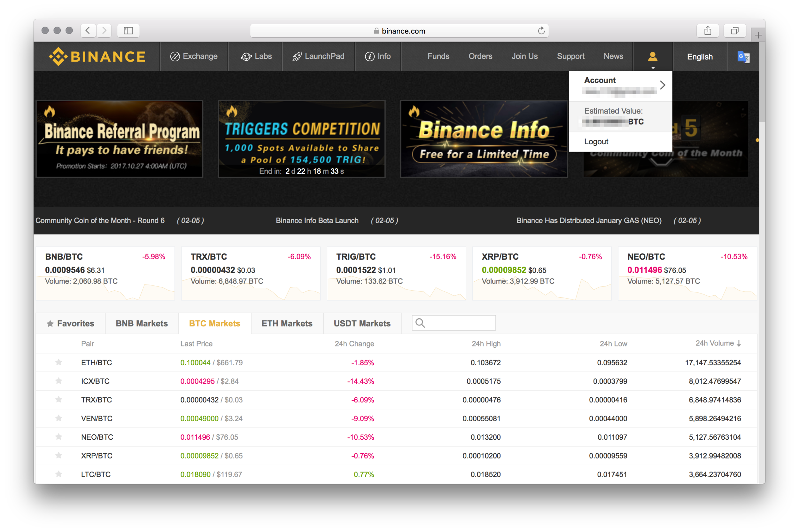The width and height of the screenshot is (799, 532).
Task: Open the TRIG/BTC ticker card
Action: coord(396,273)
